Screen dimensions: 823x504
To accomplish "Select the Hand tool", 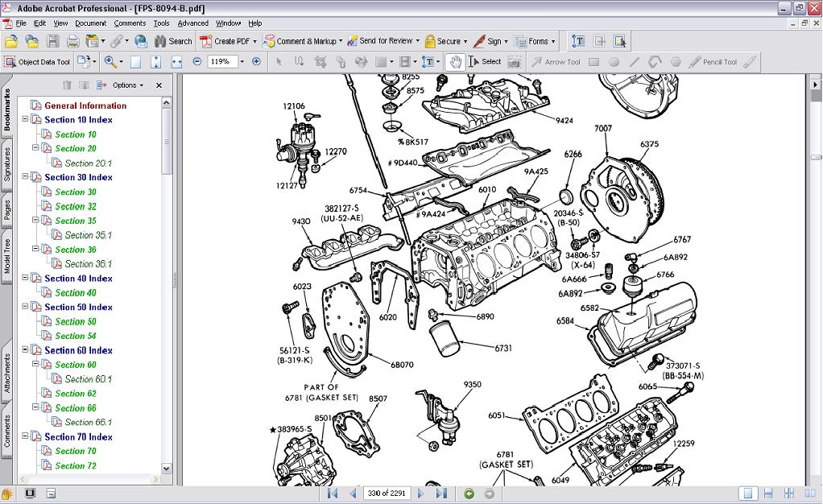I will click(x=456, y=61).
